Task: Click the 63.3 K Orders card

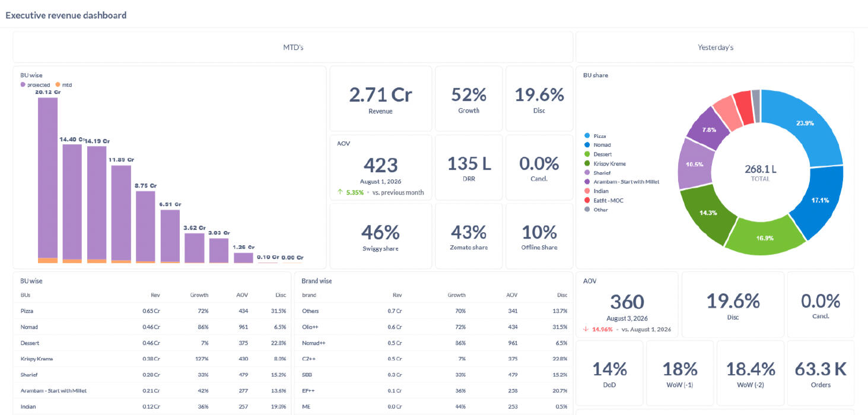Action: (x=821, y=373)
